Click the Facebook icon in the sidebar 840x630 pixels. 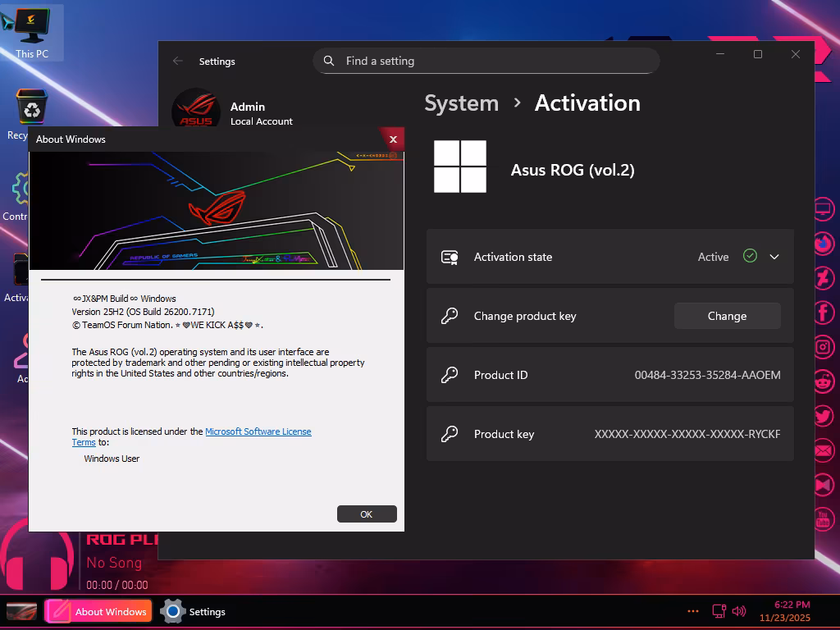(x=824, y=313)
